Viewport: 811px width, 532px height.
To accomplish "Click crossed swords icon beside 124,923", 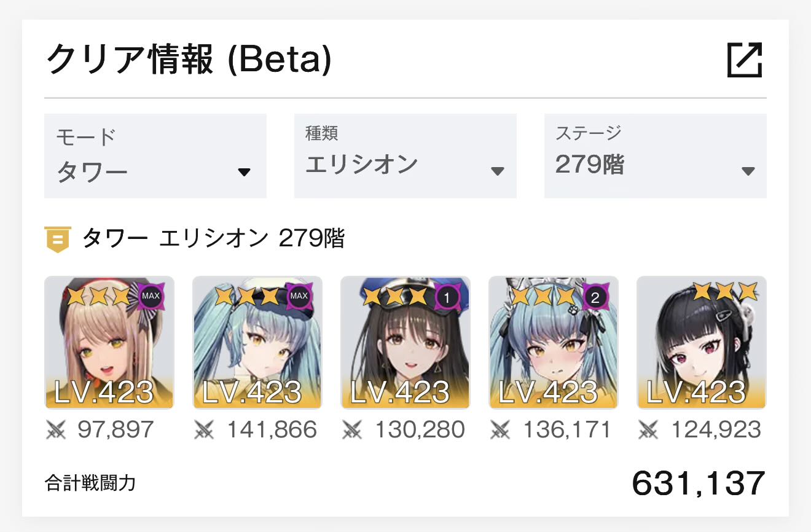I will [648, 430].
